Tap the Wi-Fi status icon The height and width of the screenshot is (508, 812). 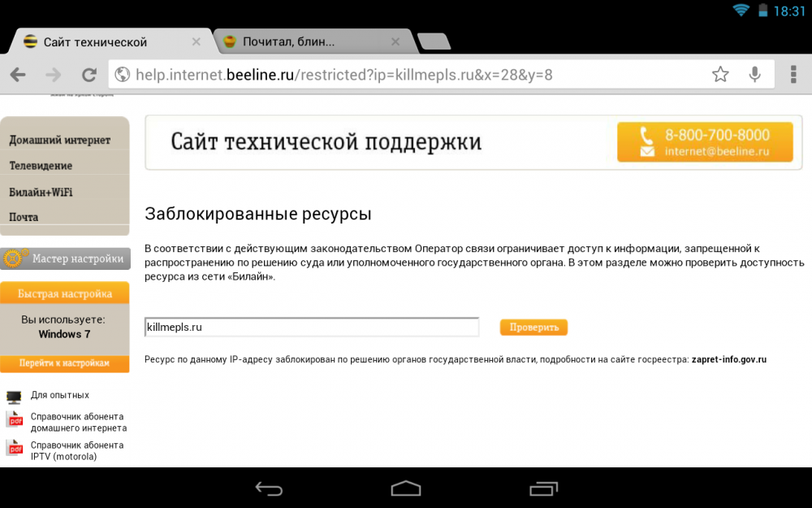click(x=741, y=11)
